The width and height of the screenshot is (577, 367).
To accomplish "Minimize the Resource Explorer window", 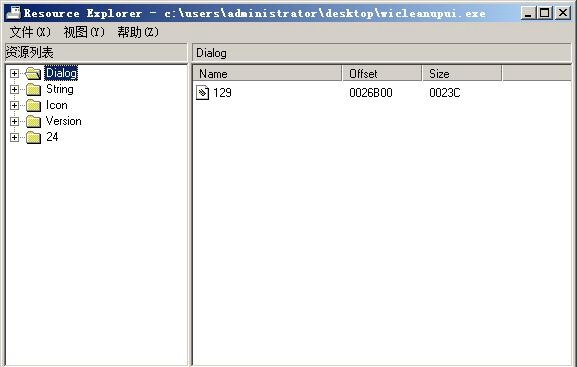I will [x=528, y=13].
